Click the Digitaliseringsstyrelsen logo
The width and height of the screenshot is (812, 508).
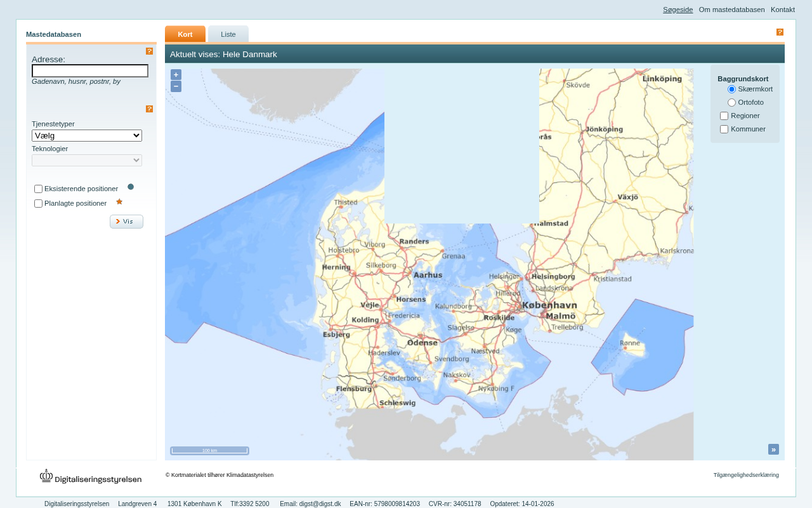(91, 478)
